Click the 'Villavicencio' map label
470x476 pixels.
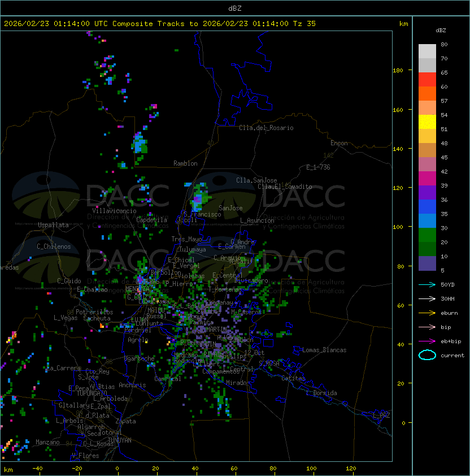click(114, 211)
